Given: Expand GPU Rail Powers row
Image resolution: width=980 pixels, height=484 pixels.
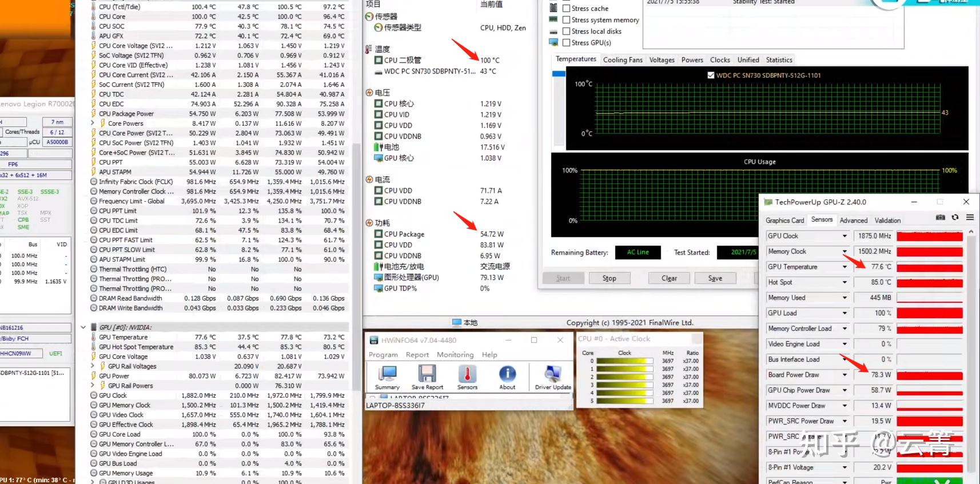Looking at the screenshot, I should pos(93,386).
